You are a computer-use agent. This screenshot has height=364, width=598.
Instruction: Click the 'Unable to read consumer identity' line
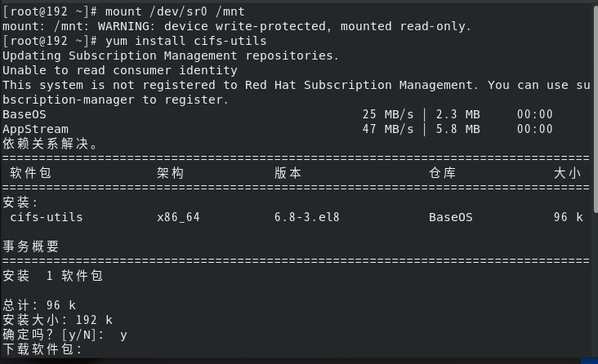point(120,70)
